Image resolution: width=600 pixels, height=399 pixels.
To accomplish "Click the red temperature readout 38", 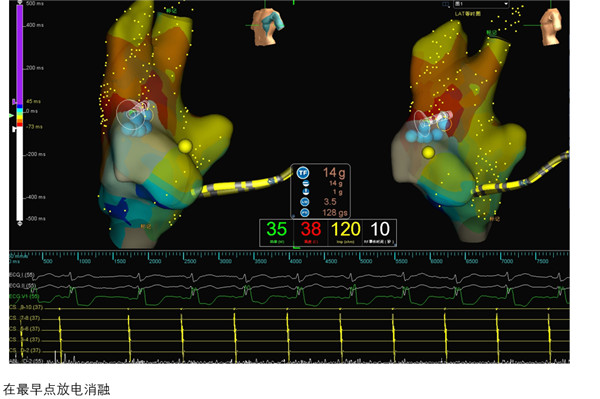I will [x=311, y=229].
